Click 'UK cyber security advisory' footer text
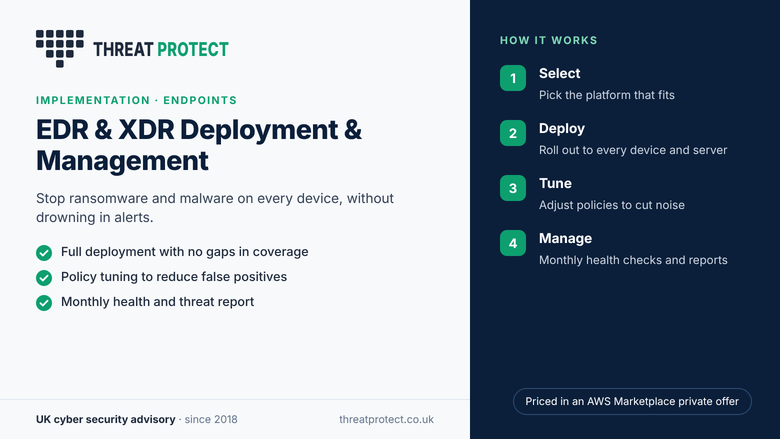 click(x=105, y=420)
